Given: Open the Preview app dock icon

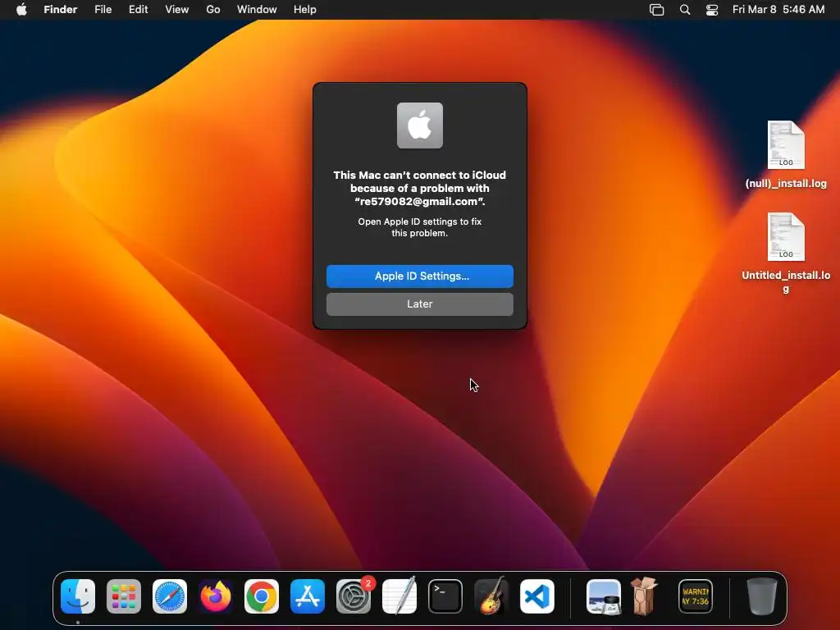Looking at the screenshot, I should pos(604,596).
